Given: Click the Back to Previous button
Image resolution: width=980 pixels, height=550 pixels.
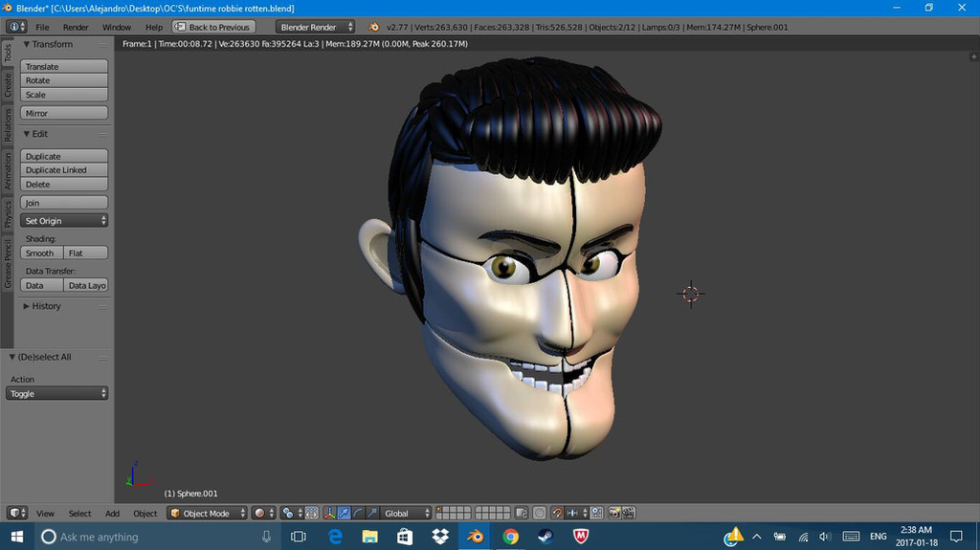Looking at the screenshot, I should 213,27.
